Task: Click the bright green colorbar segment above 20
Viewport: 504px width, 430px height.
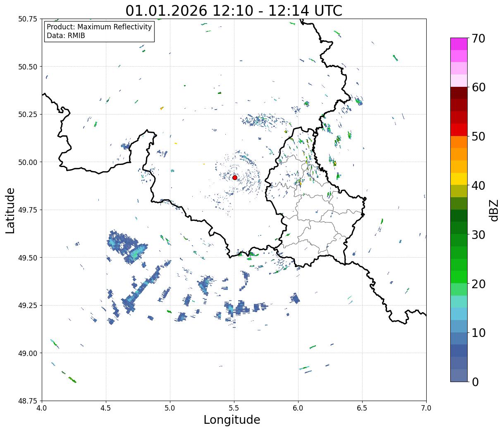Action: pyautogui.click(x=459, y=277)
